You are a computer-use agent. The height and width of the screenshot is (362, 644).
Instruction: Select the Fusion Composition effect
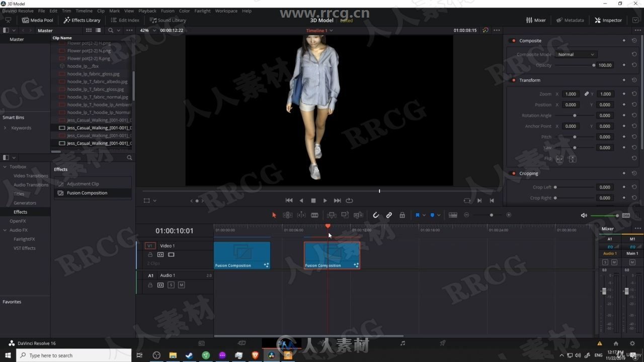click(x=93, y=193)
